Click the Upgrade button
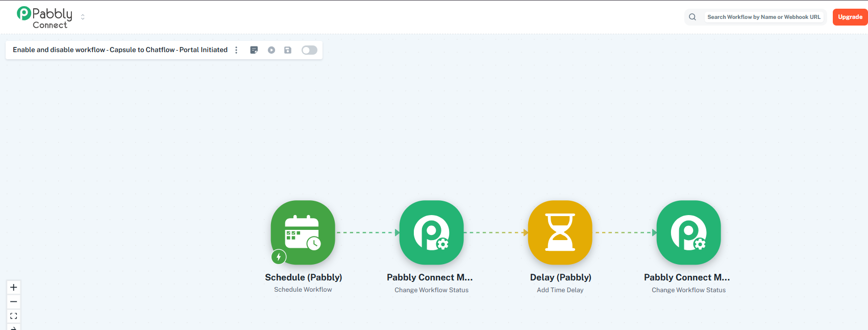 (850, 17)
